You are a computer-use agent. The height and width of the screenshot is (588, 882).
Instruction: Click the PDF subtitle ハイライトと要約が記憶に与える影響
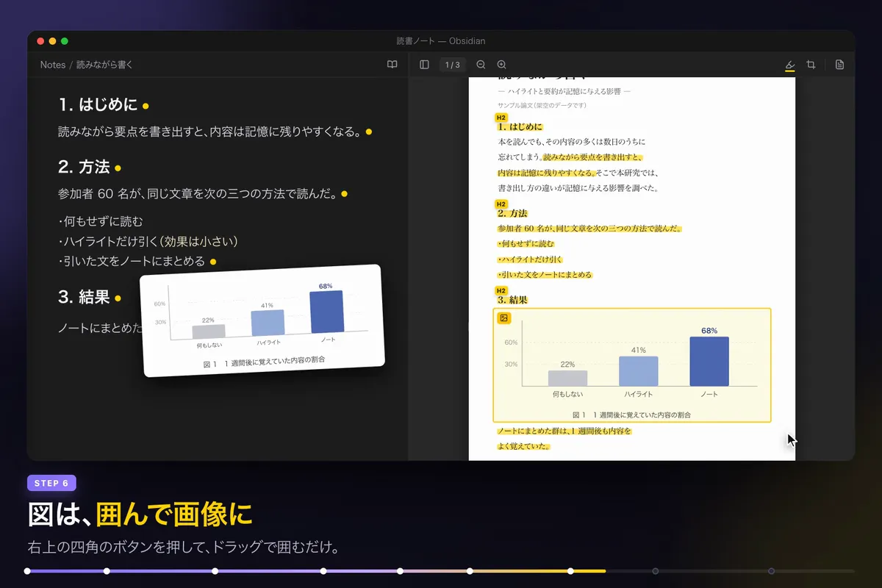pyautogui.click(x=564, y=92)
